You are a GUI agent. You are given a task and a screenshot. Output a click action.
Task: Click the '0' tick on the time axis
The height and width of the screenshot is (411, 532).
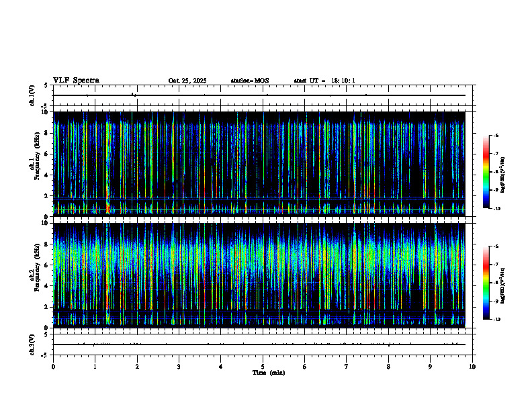pyautogui.click(x=53, y=367)
